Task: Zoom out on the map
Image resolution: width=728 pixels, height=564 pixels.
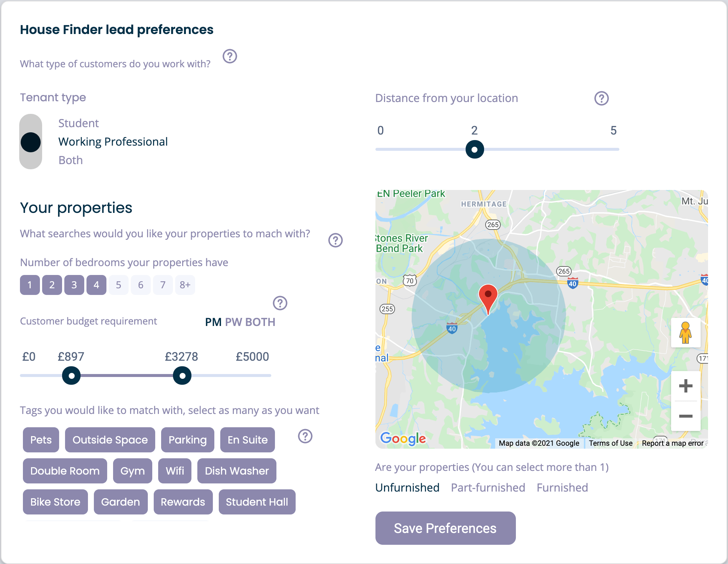Action: tap(686, 416)
